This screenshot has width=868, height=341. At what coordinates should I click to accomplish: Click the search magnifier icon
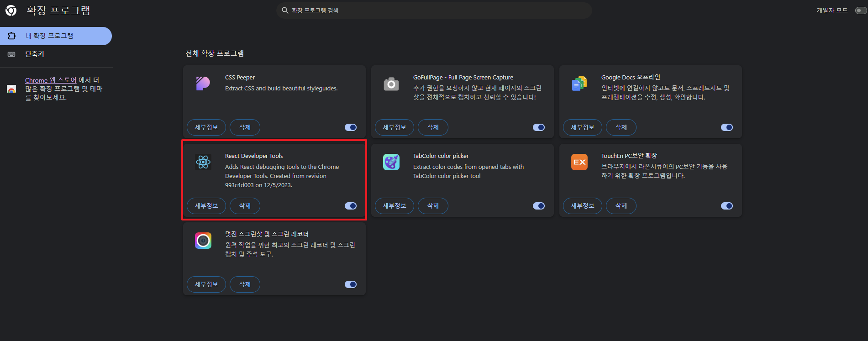[x=285, y=10]
